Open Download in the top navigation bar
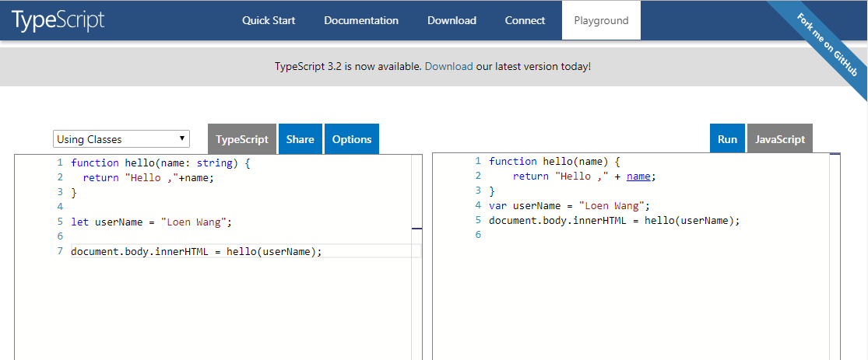This screenshot has width=868, height=360. (x=452, y=20)
